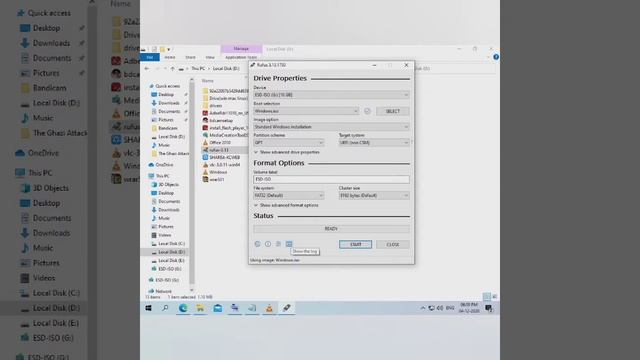The width and height of the screenshot is (640, 360).
Task: Open Explorer help question mark icon
Action: 496,57
